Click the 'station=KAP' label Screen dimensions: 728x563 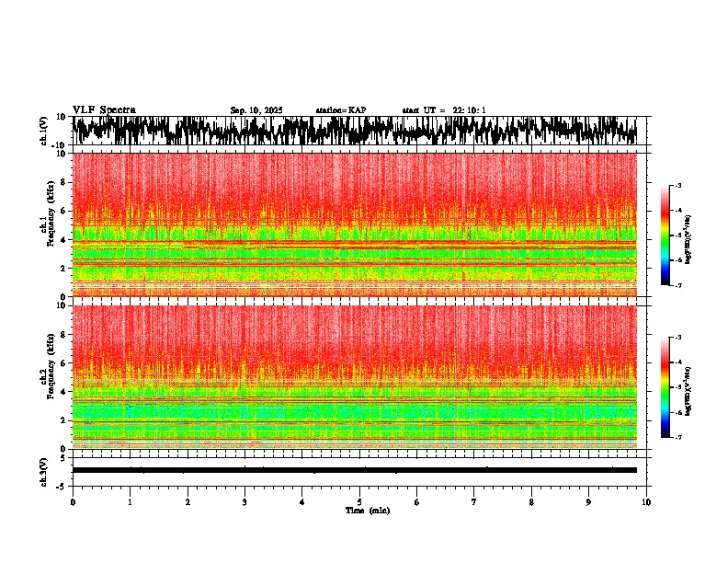pos(341,110)
